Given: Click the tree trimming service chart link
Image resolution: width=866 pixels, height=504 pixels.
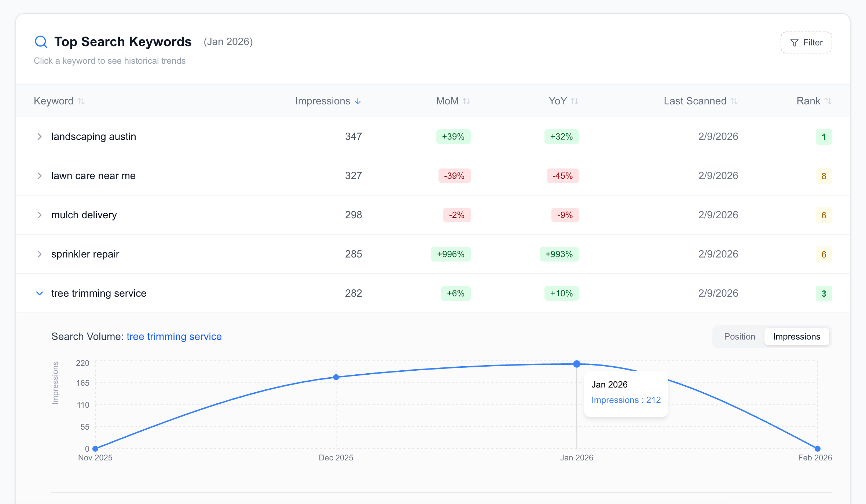Looking at the screenshot, I should [174, 337].
